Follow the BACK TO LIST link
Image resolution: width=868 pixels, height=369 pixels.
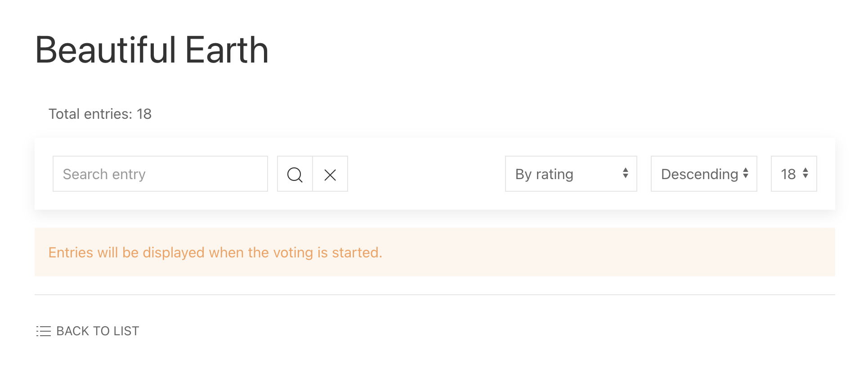click(97, 331)
